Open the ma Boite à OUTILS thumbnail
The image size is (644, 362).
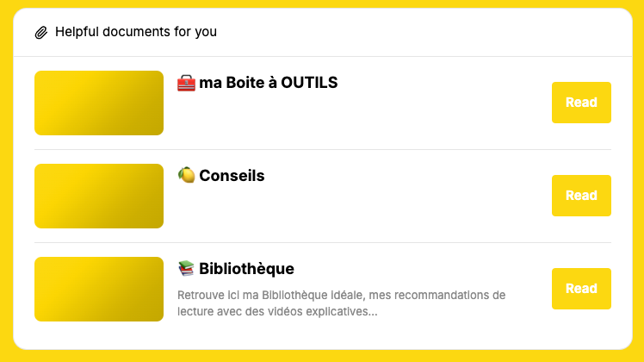[x=99, y=103]
